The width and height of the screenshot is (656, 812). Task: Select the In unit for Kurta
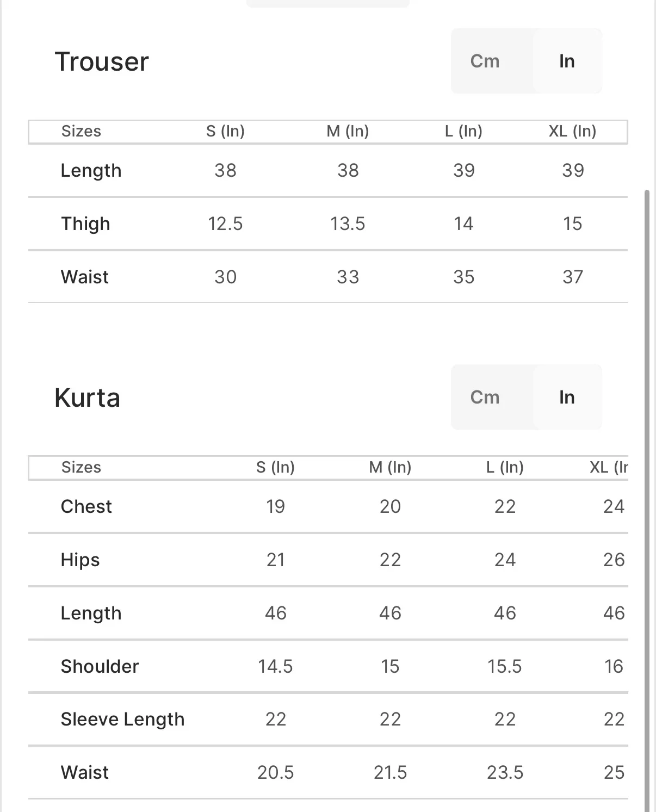[x=567, y=397]
